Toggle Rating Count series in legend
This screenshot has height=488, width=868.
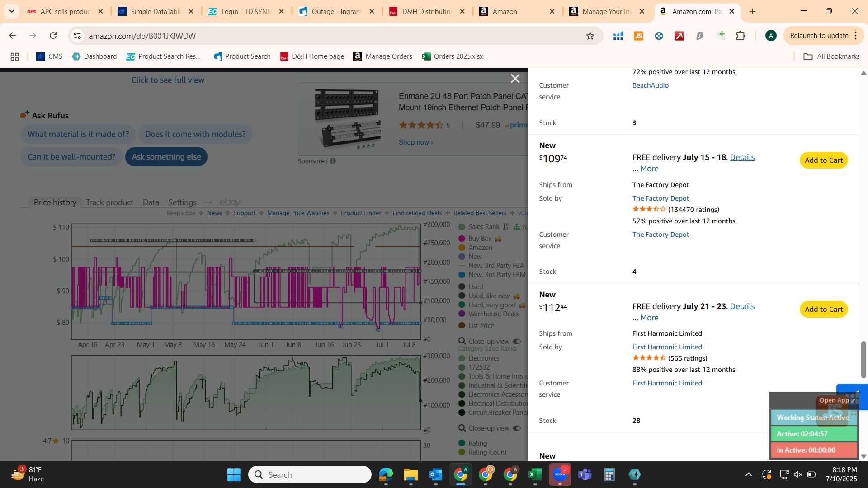click(483, 452)
